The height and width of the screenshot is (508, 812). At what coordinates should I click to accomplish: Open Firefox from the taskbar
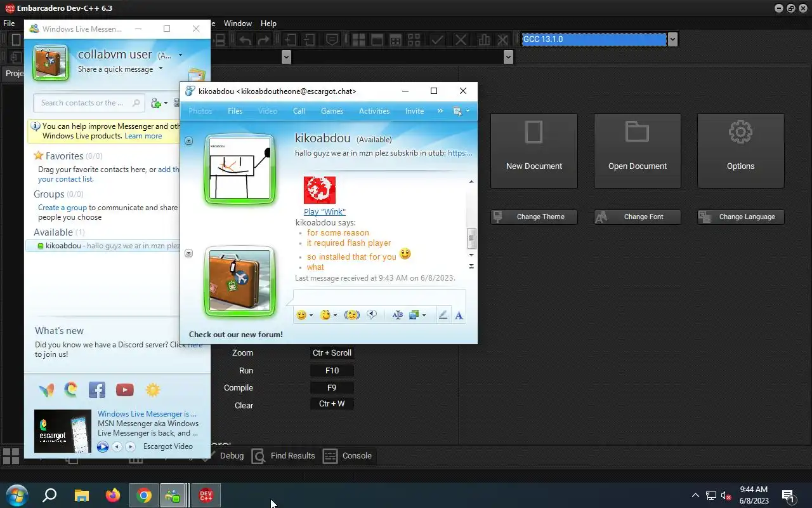pos(113,495)
